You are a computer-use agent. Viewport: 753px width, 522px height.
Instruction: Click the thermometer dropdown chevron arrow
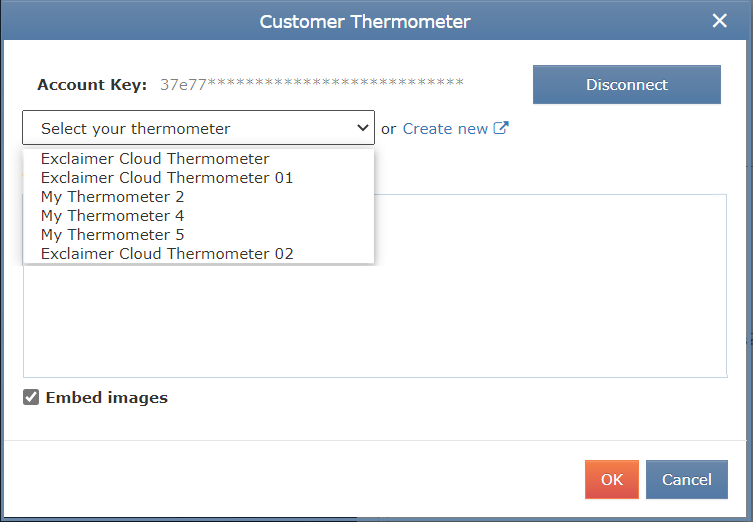[363, 128]
